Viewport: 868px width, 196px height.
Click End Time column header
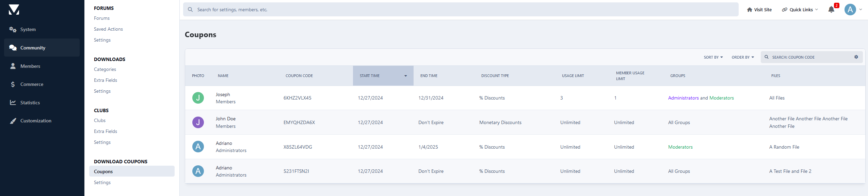point(429,76)
